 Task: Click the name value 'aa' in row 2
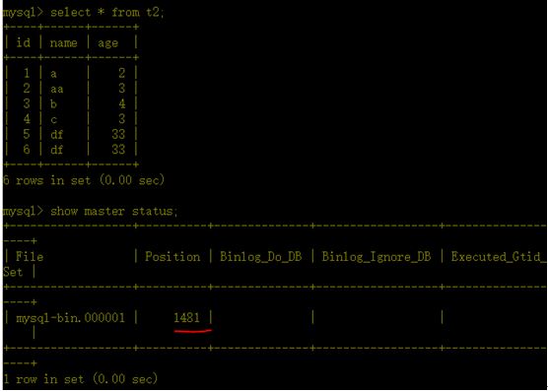click(57, 89)
